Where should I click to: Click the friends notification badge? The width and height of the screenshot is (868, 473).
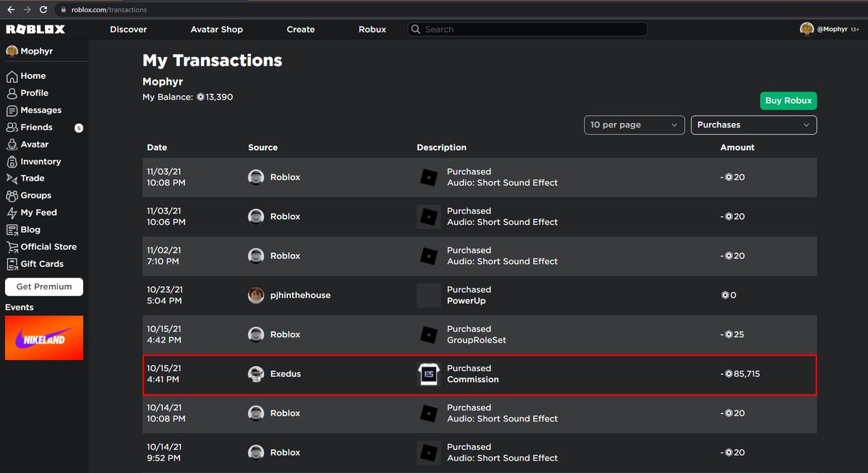click(x=79, y=128)
